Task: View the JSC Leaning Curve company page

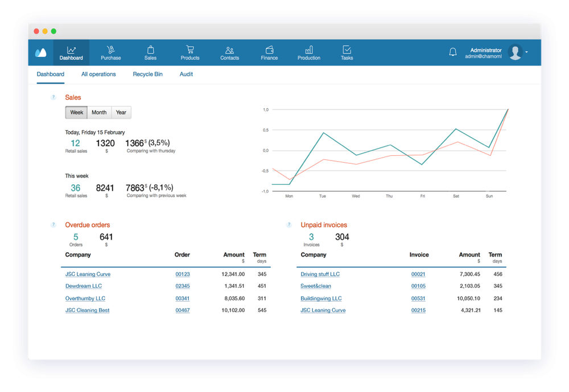Action: click(x=88, y=274)
